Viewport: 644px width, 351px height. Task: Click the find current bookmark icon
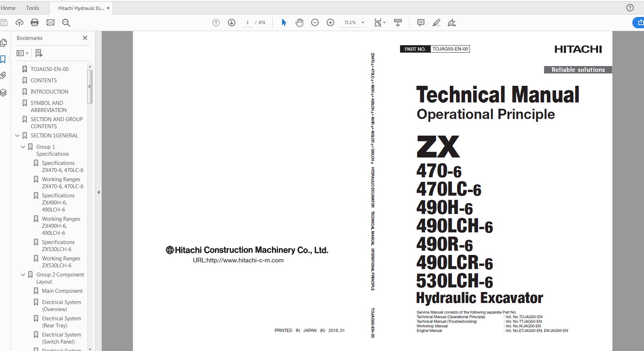pos(39,53)
